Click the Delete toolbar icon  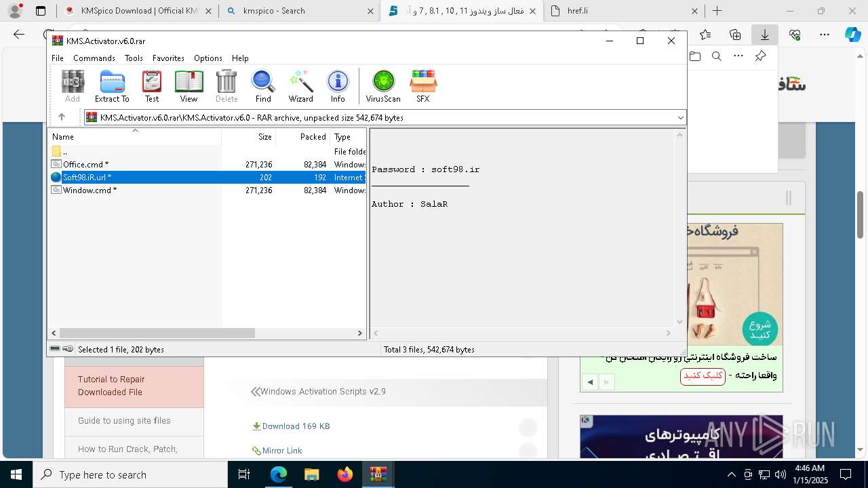tap(226, 86)
